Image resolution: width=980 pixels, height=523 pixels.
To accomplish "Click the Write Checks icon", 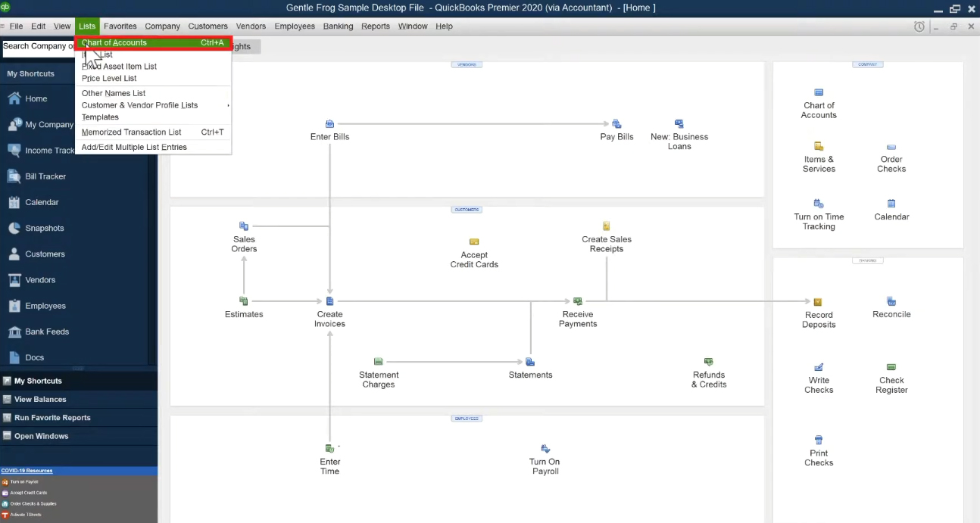I will click(x=818, y=368).
